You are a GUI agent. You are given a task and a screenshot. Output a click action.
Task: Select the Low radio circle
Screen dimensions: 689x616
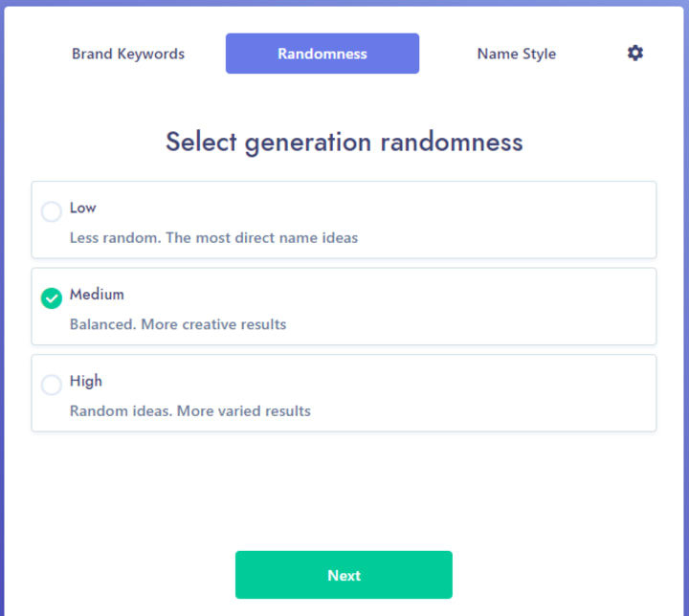point(52,211)
